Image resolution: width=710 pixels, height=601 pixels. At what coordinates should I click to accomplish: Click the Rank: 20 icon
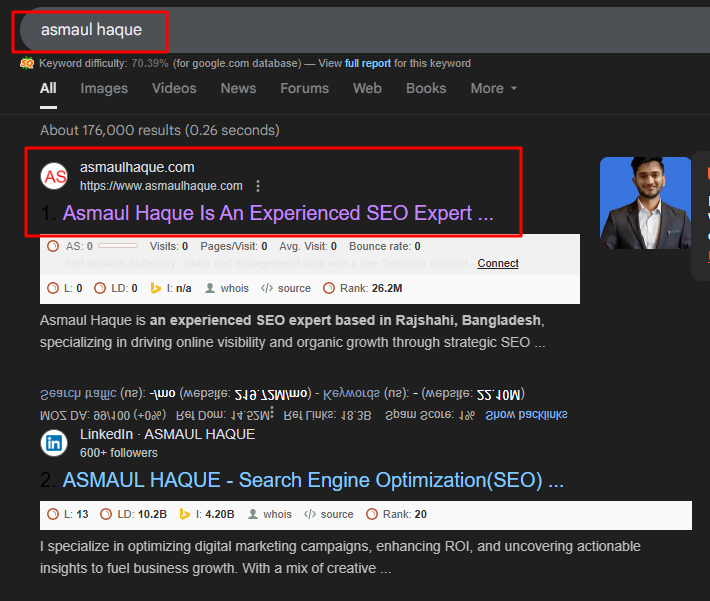pyautogui.click(x=372, y=514)
